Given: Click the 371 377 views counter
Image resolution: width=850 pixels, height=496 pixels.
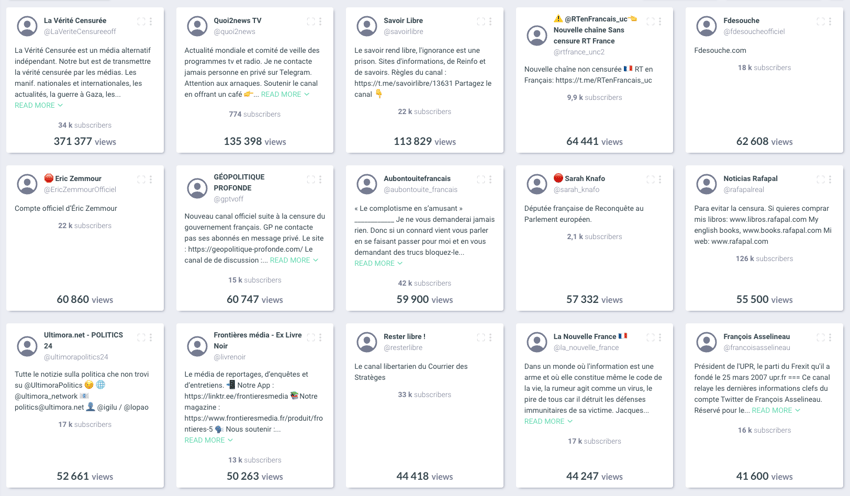Looking at the screenshot, I should 85,141.
